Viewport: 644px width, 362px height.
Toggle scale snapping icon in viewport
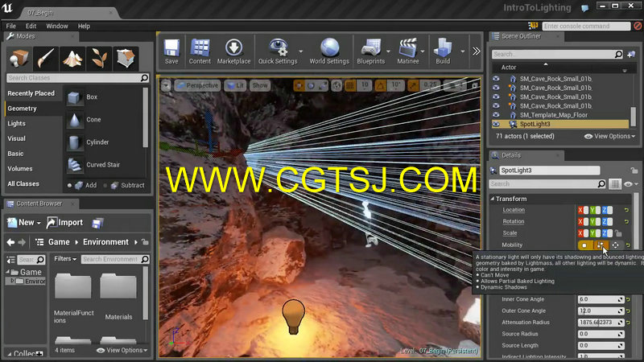(x=413, y=85)
